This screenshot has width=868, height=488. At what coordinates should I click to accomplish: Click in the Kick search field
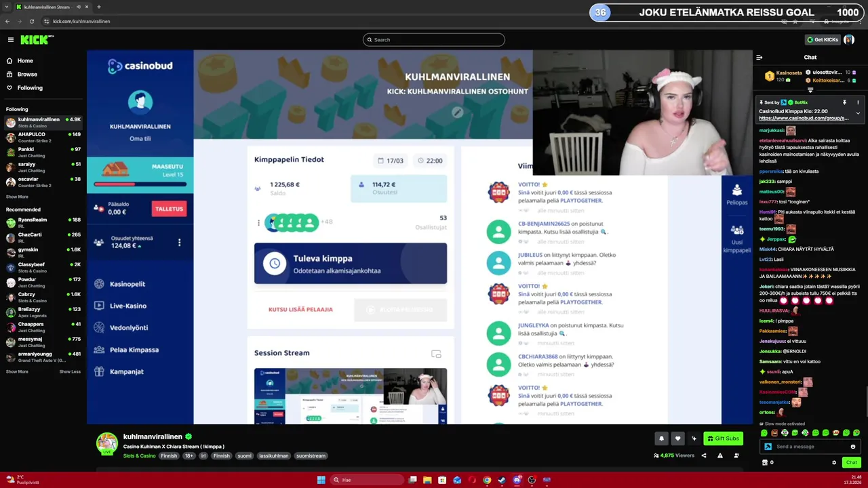click(x=434, y=40)
